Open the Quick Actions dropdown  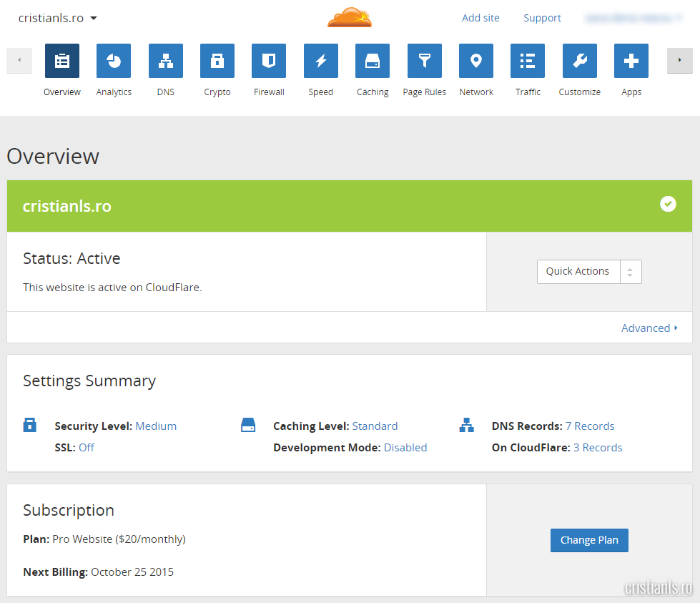[x=589, y=272]
